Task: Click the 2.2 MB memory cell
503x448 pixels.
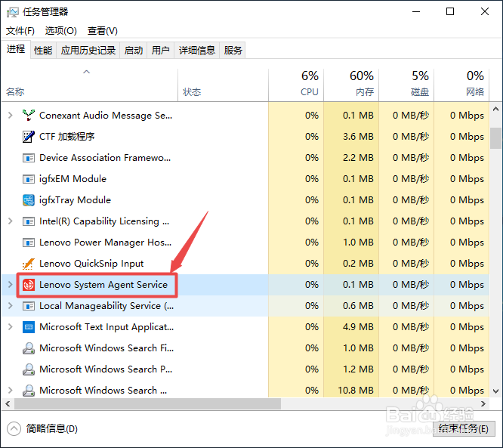Action: 352,158
